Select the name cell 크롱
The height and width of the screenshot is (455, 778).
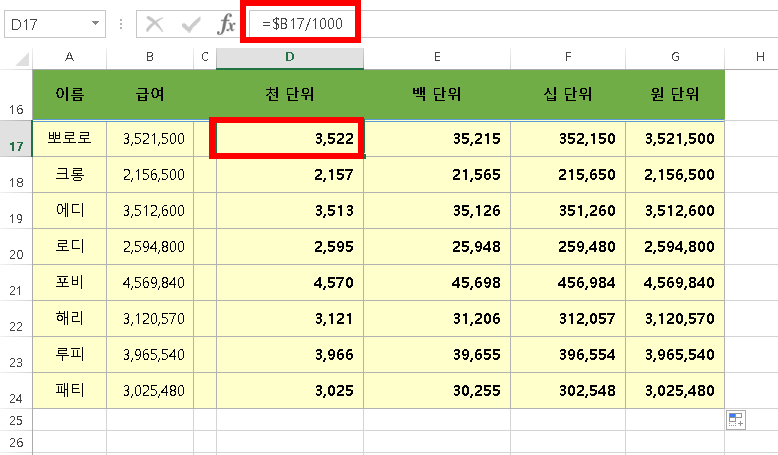click(69, 175)
